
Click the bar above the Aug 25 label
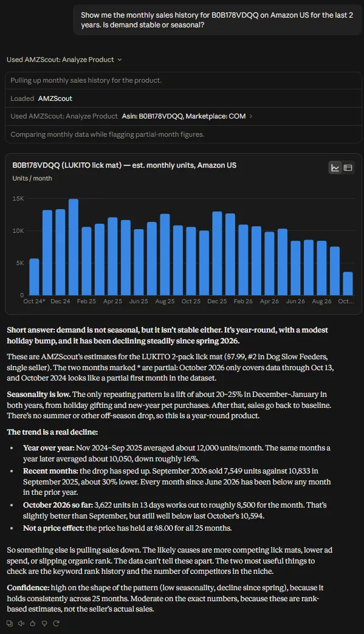coord(165,255)
